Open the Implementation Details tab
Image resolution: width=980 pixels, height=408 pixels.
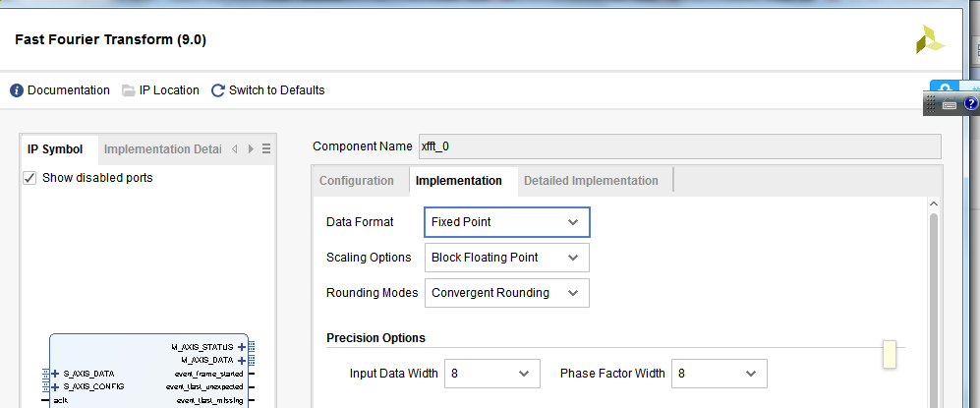(162, 149)
